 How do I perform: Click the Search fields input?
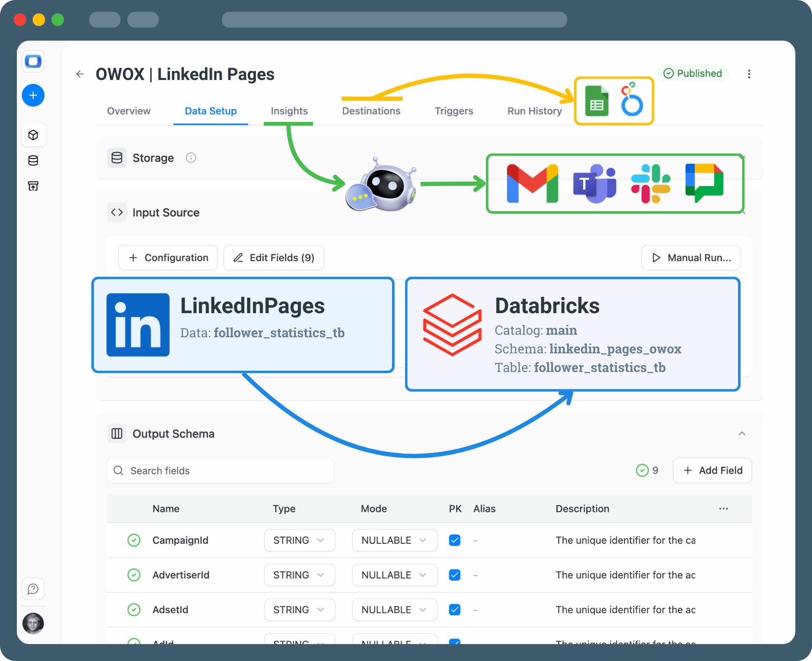click(220, 471)
